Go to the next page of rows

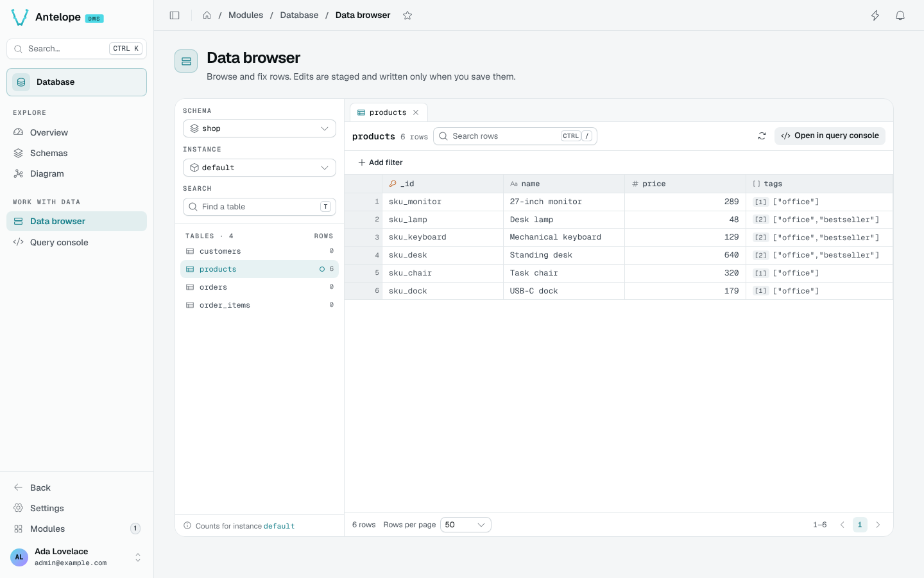pos(878,525)
